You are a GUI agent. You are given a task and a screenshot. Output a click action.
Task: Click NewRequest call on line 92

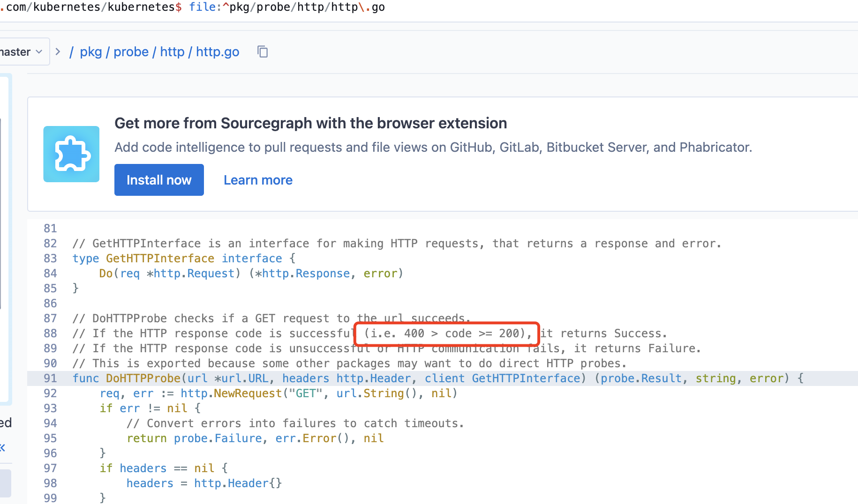[x=248, y=393]
